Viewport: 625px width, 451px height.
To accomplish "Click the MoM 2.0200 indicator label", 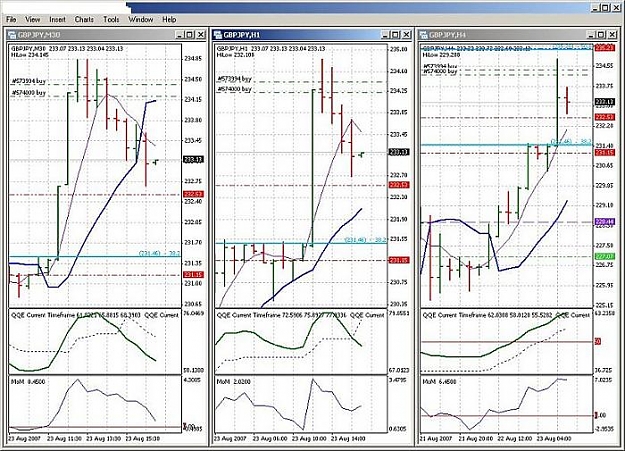I will pyautogui.click(x=234, y=382).
